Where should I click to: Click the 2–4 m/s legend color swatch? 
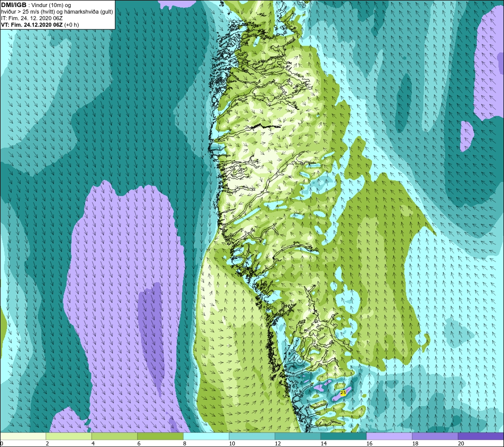point(69,436)
